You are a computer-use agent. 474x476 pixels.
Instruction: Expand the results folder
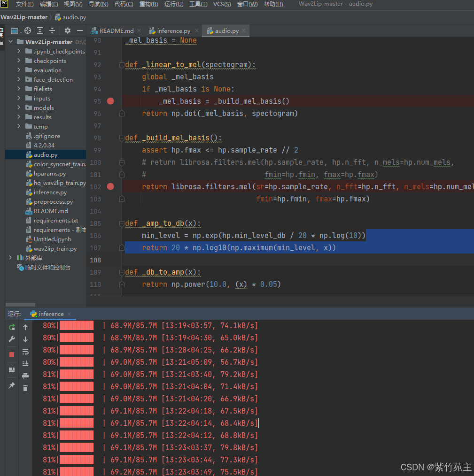click(x=19, y=117)
